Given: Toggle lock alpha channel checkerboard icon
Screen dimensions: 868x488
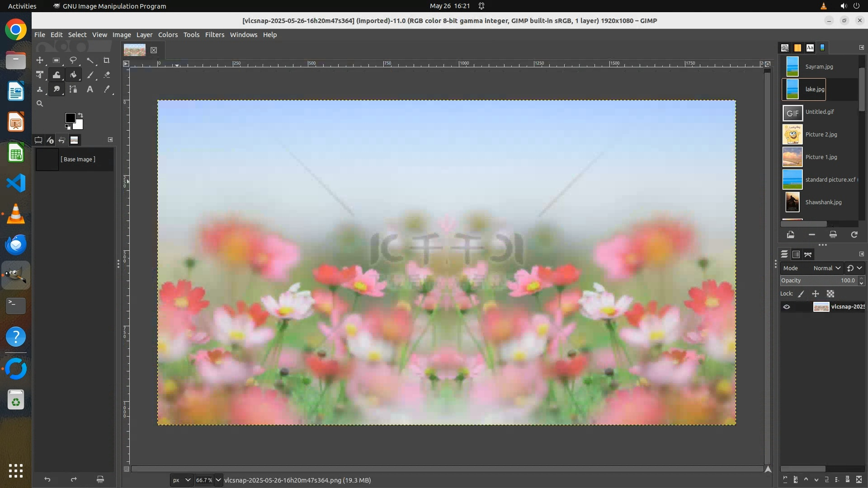Looking at the screenshot, I should click(x=830, y=294).
